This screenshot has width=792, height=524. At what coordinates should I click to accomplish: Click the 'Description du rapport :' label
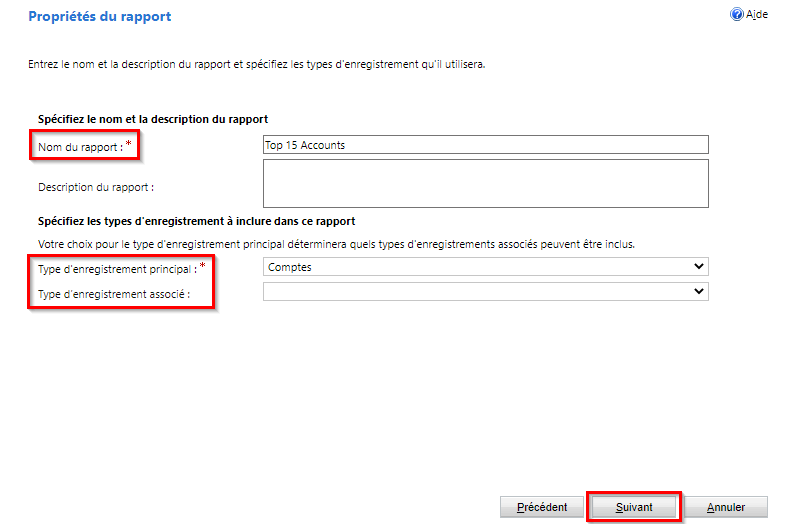(x=96, y=187)
